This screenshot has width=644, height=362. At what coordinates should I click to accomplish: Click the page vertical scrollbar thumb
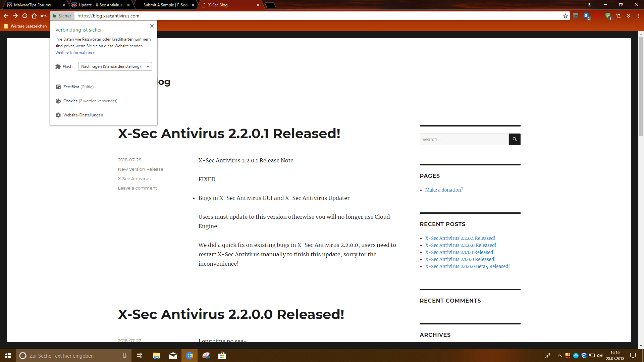[x=641, y=87]
